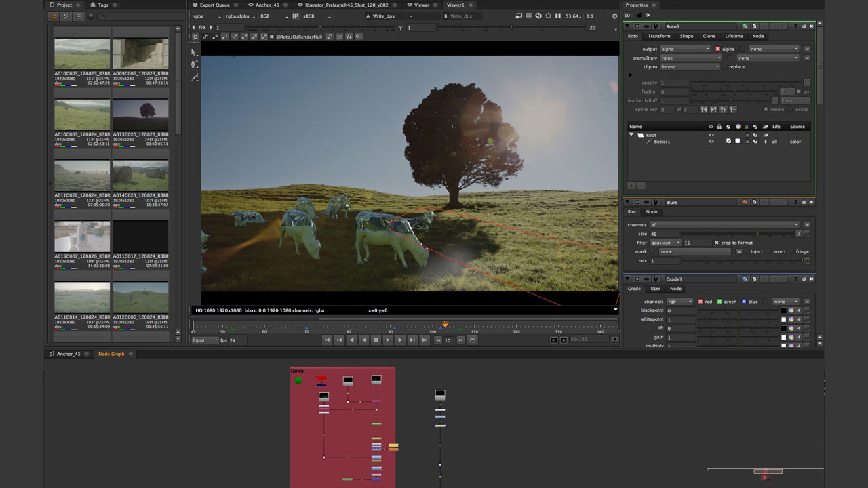Toggle the Grade3 green channel checkbox
Screen dimensions: 868x488
pos(719,302)
